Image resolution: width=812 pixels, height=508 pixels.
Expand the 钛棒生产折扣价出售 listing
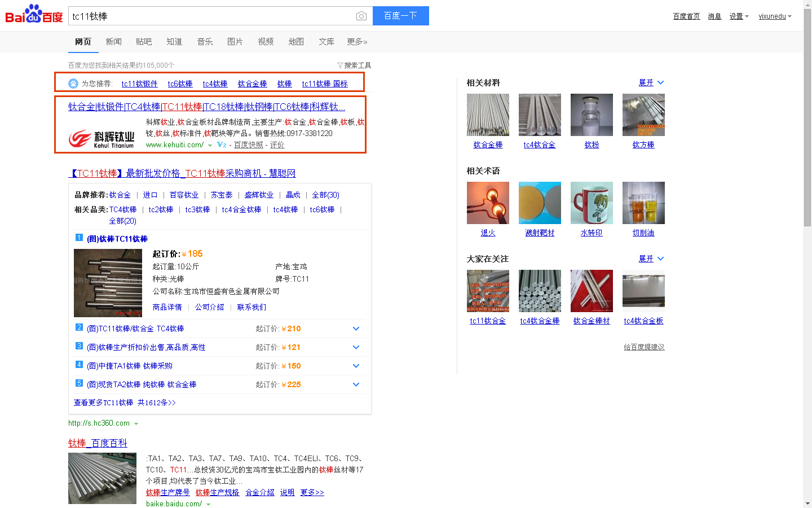coord(356,347)
